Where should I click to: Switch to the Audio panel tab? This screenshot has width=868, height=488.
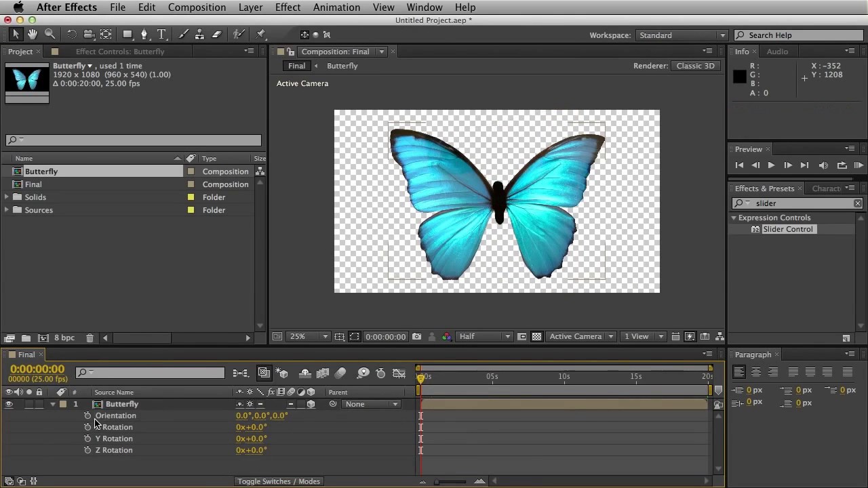(x=777, y=52)
